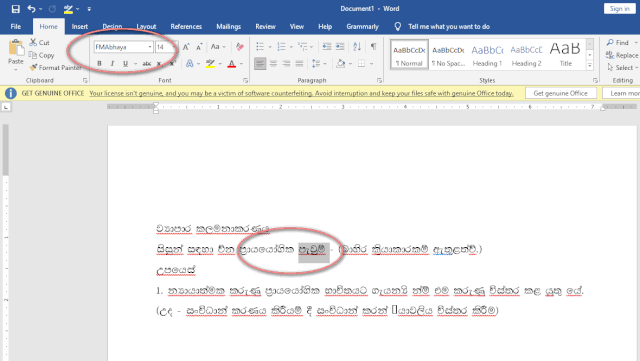Justify the paragraph text

(299, 64)
